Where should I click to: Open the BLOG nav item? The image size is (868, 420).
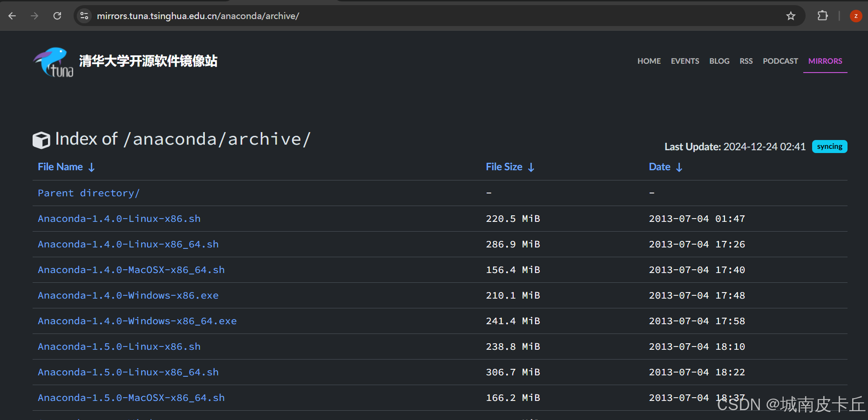pos(719,61)
